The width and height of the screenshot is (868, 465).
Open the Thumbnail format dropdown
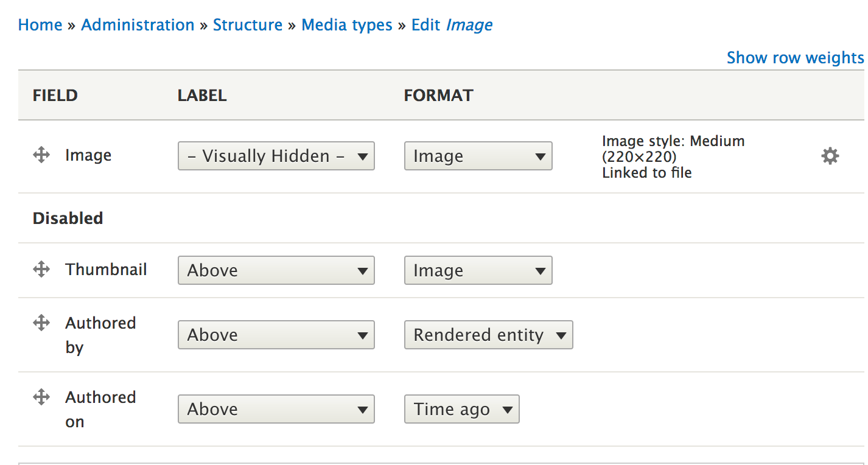(x=478, y=270)
